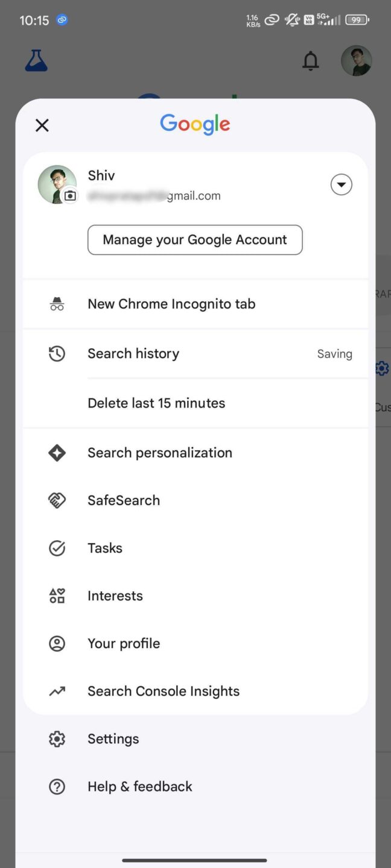View Your profile icon
Viewport: 391px width, 868px height.
[57, 643]
